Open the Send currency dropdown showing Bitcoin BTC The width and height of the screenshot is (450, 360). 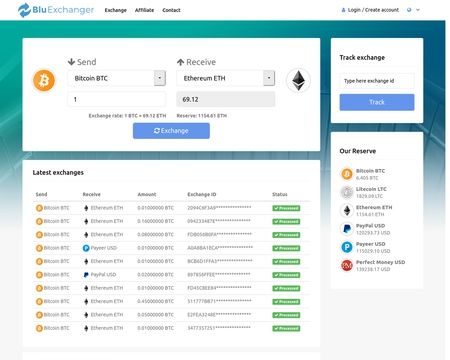click(x=117, y=78)
